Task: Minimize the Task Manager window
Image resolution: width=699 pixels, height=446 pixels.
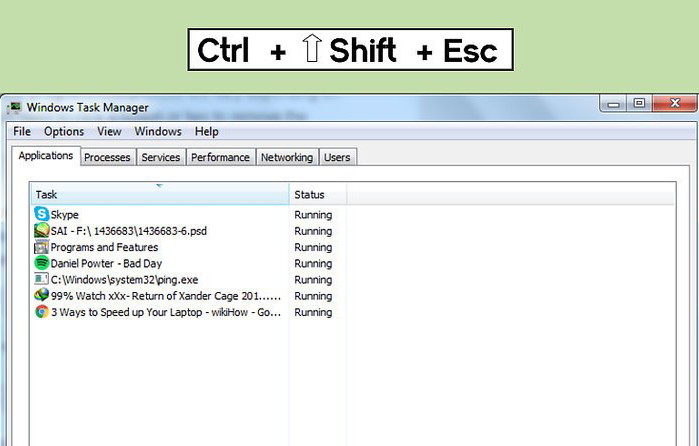Action: click(613, 103)
